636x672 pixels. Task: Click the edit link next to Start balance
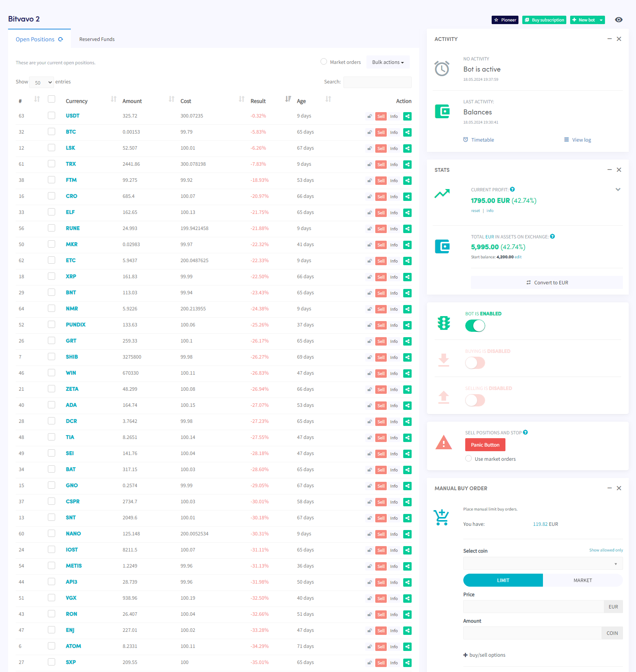coord(518,257)
